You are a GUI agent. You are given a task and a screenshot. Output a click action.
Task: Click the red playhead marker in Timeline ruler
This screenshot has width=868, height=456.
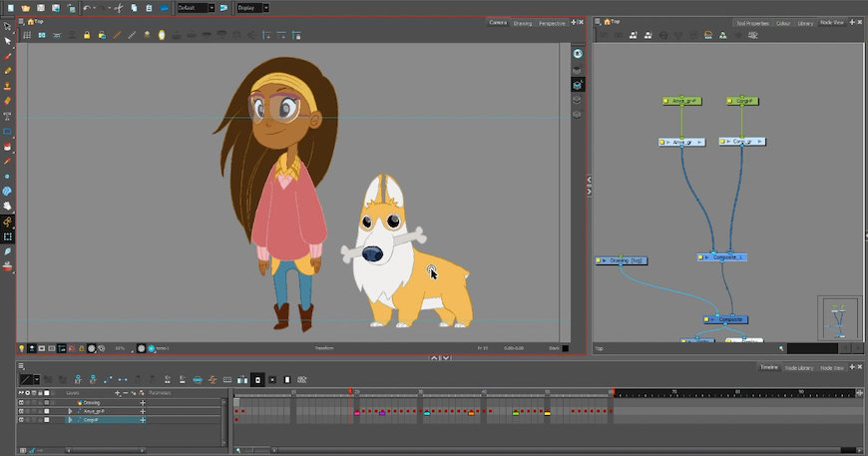(350, 391)
